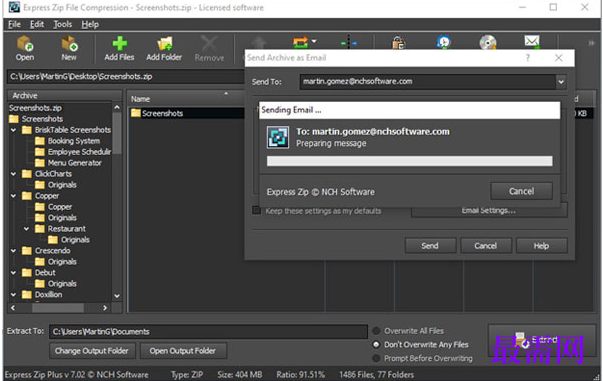Screen dimensions: 603x381
Task: Select Don't Overwrite Any Files option
Action: [x=376, y=344]
